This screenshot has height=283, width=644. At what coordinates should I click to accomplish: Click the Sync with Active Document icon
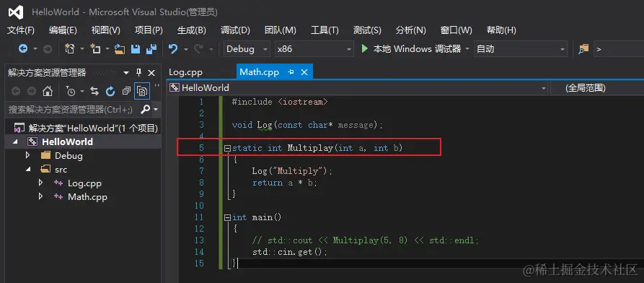pos(94,91)
